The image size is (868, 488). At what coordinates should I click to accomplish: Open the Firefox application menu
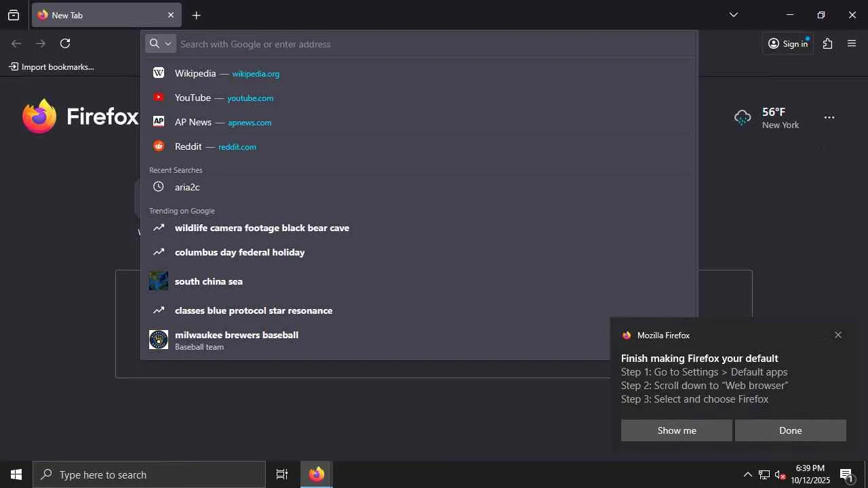(x=852, y=43)
